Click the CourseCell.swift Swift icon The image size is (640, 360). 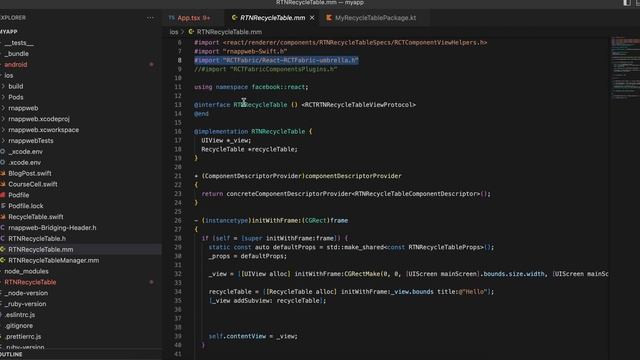point(3,184)
